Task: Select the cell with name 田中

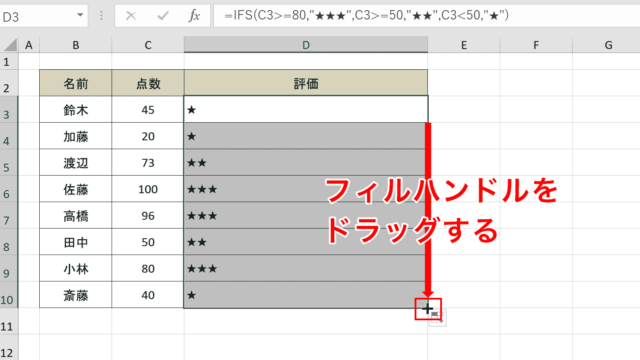Action: pos(76,242)
